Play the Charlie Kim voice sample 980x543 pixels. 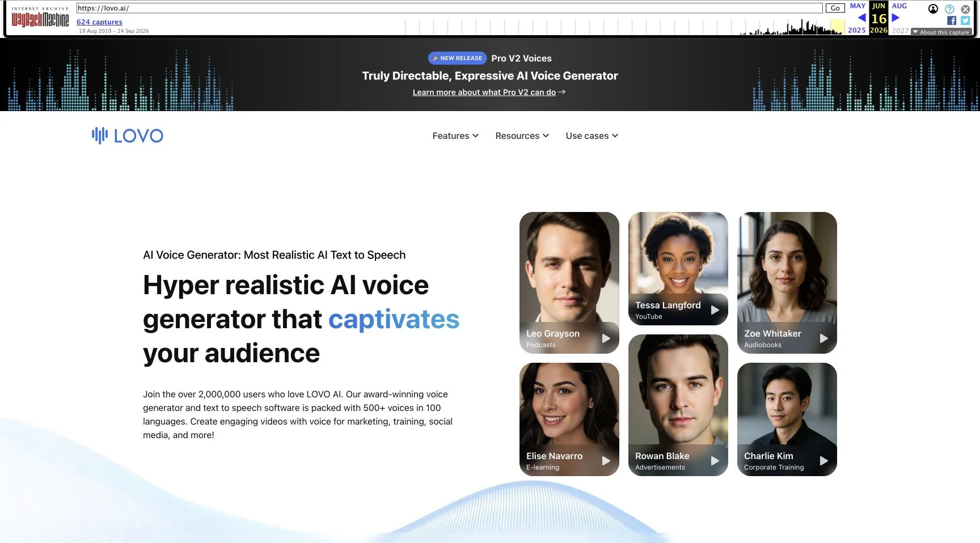(824, 461)
